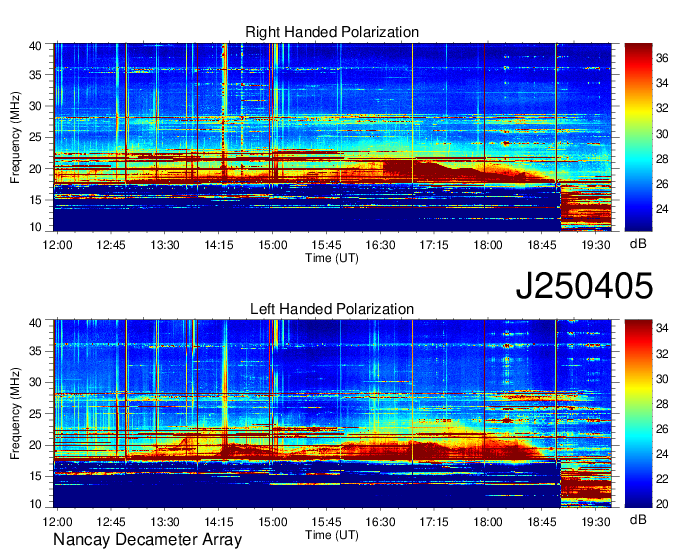Screen dimensions: 680x552
Task: Click the 12:45 tick of Right Handed plot
Action: pos(111,245)
